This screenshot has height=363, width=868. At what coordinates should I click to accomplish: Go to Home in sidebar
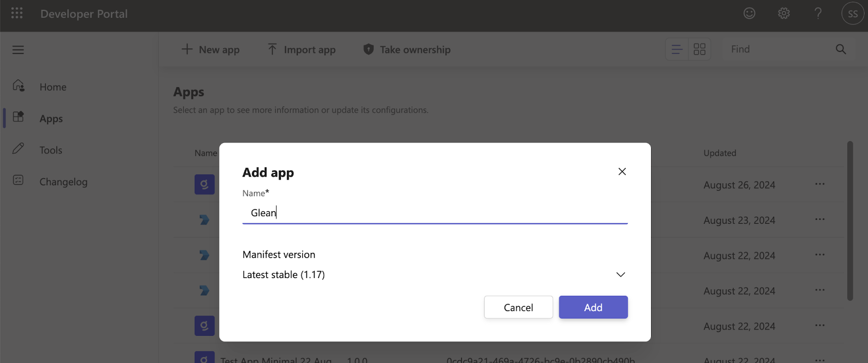53,87
